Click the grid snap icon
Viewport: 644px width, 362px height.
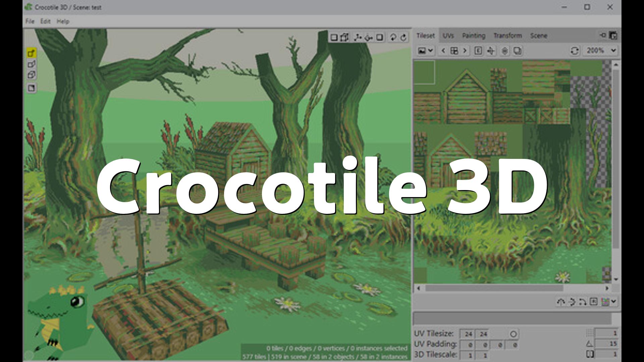589,333
